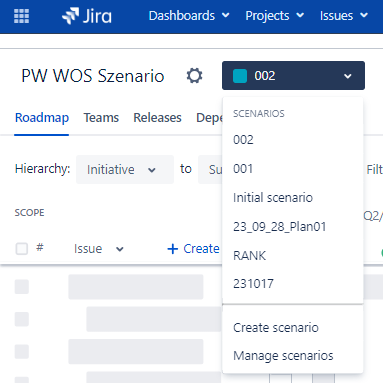Click the SCOPE section label

pos(29,213)
